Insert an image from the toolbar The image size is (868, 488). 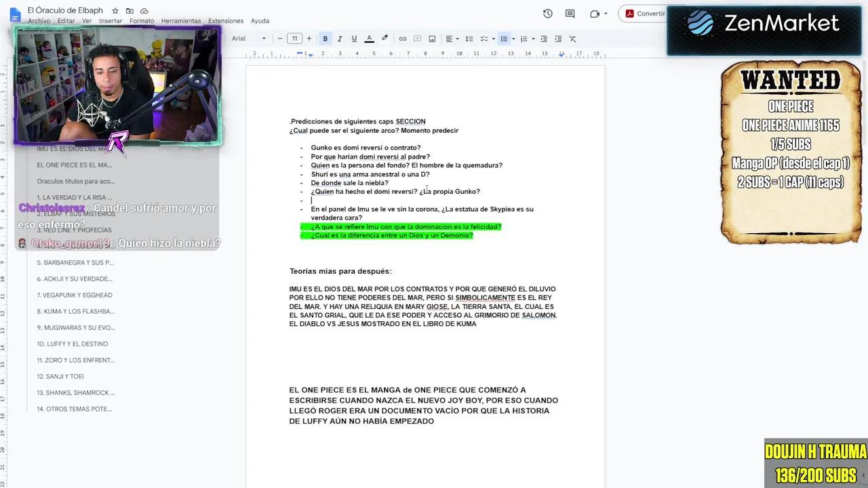pyautogui.click(x=432, y=39)
